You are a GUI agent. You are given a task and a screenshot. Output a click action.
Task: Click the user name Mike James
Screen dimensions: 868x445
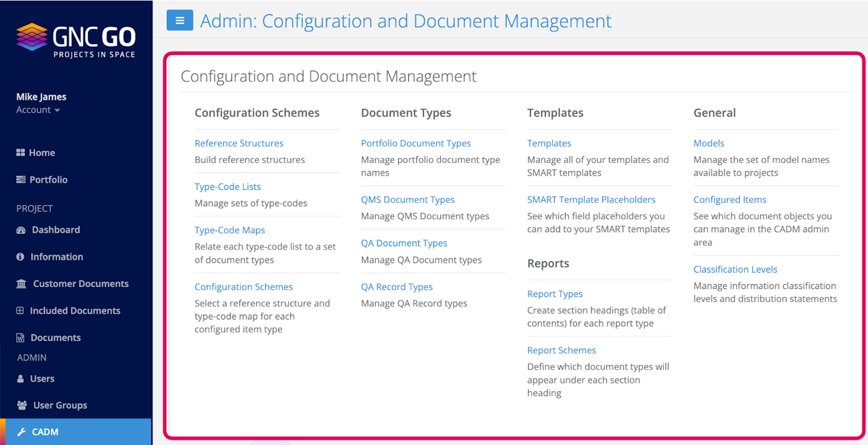(41, 97)
